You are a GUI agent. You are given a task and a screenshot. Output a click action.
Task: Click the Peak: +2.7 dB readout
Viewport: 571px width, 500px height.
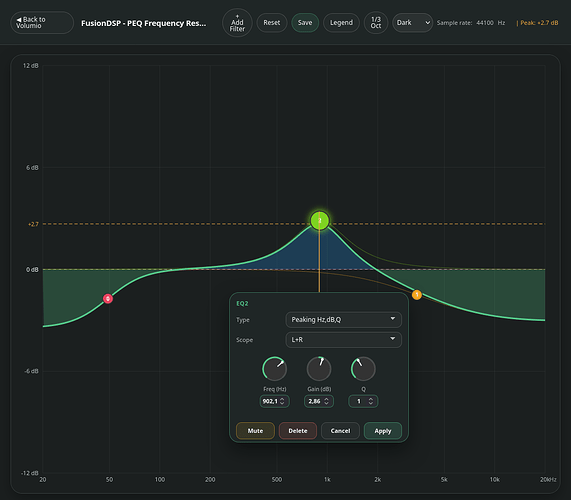[x=537, y=23]
